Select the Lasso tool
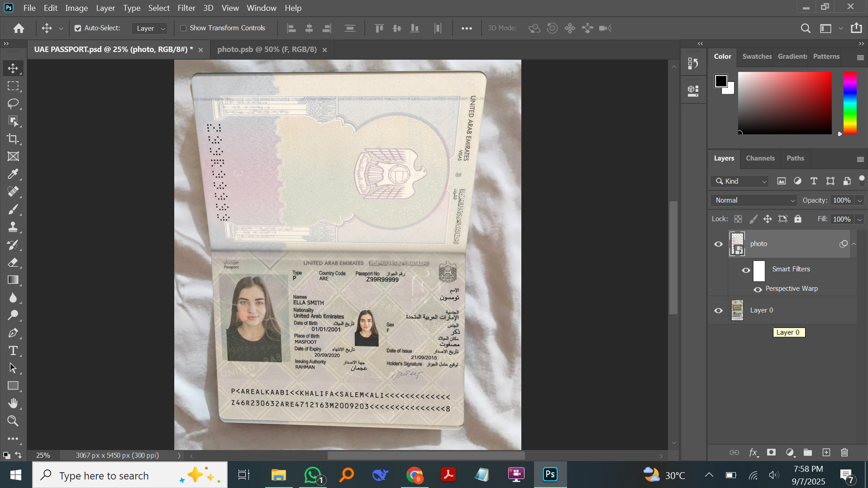The width and height of the screenshot is (868, 488). [x=13, y=104]
